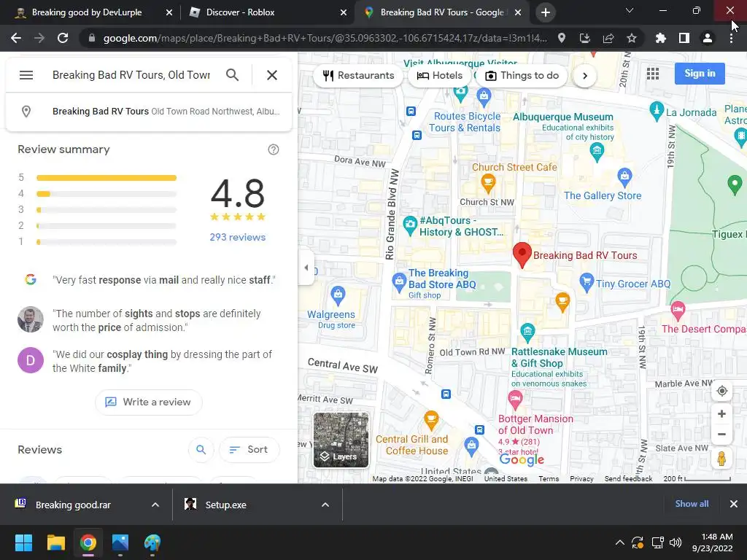Close the downloads bar
This screenshot has height=560, width=747.
coord(734,504)
